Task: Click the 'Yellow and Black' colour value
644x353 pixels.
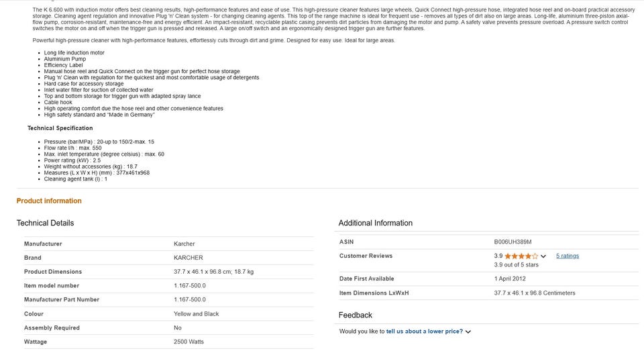Action: point(196,314)
